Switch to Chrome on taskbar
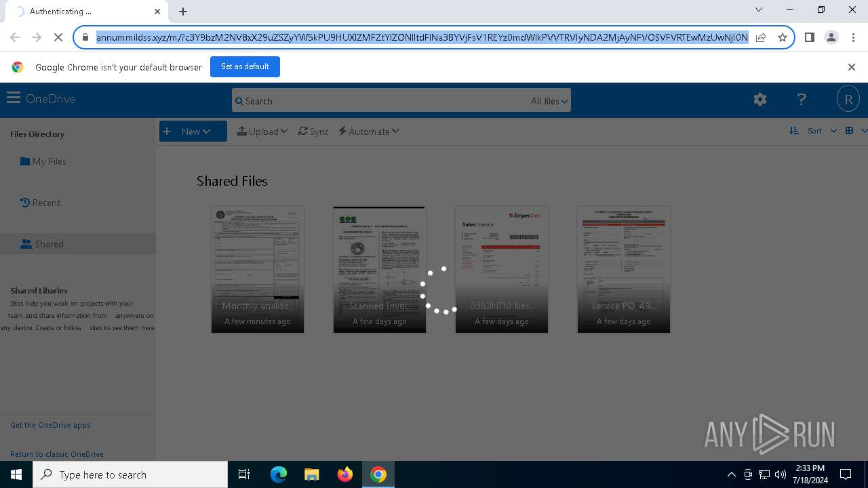Image resolution: width=868 pixels, height=488 pixels. (x=378, y=474)
